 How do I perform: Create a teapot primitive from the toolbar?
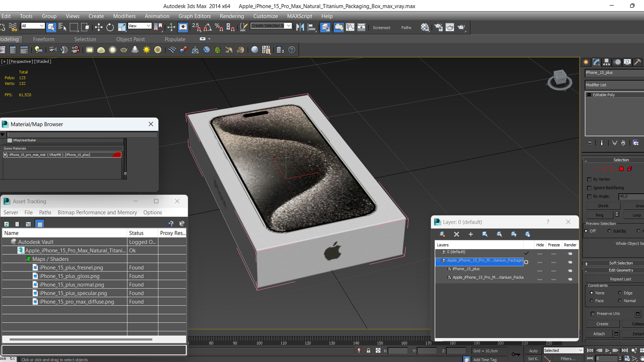(124, 50)
